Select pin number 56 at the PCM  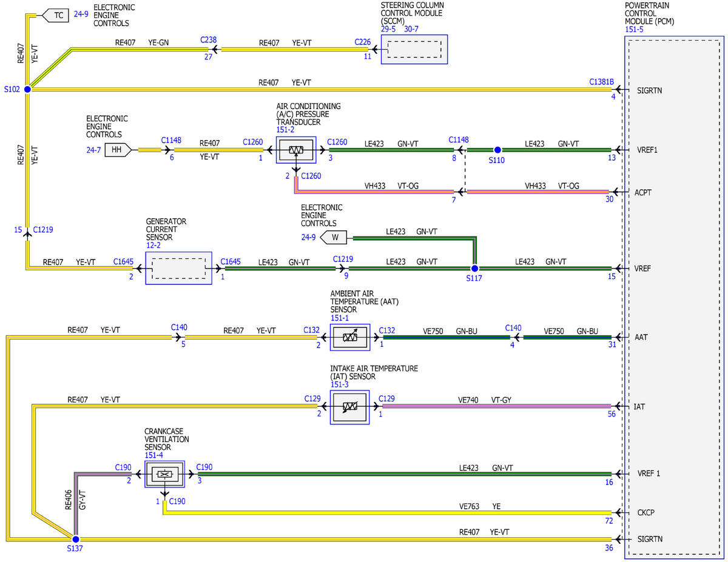click(612, 414)
